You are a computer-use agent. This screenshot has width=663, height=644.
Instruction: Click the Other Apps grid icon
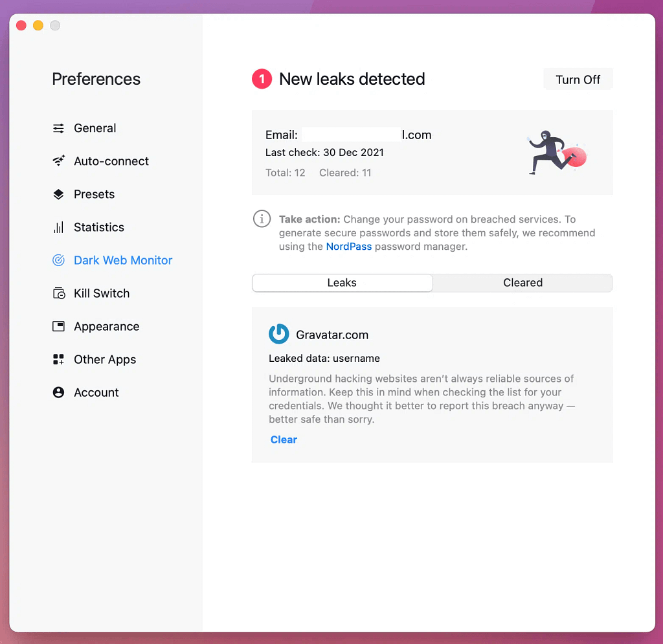[x=58, y=359]
